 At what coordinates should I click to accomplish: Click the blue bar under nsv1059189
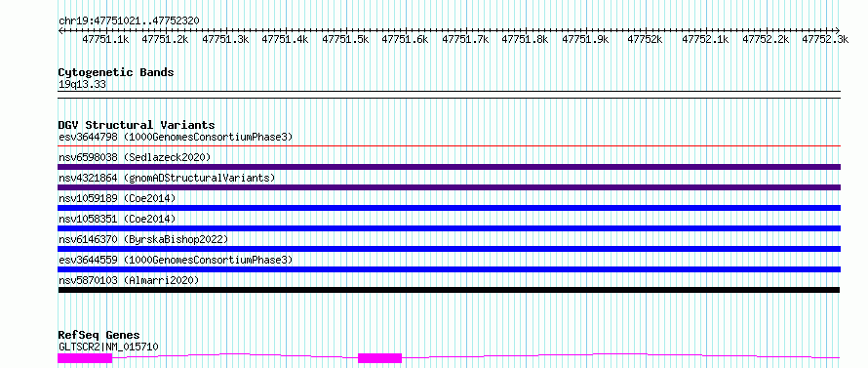pos(449,208)
